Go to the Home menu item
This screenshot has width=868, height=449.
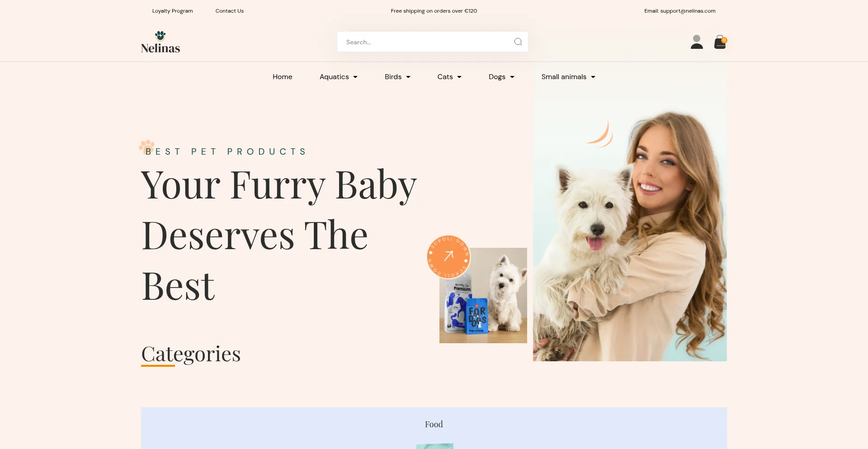[x=283, y=77]
